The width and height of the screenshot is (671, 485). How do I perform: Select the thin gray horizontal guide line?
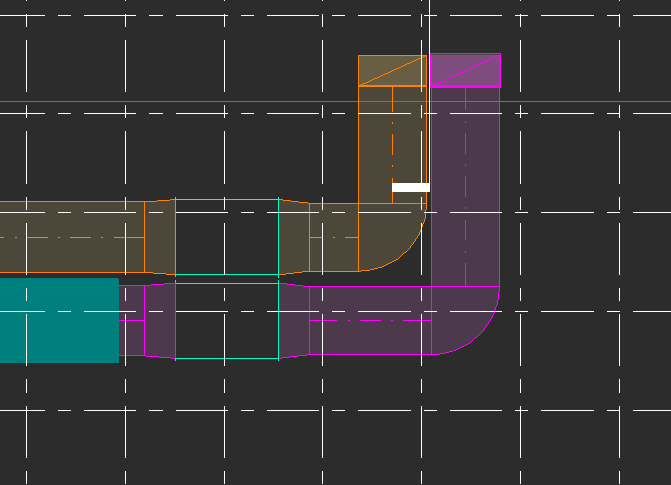click(336, 101)
